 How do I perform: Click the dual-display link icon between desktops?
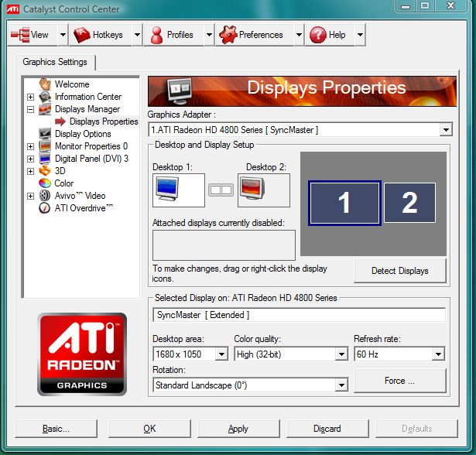pos(221,190)
